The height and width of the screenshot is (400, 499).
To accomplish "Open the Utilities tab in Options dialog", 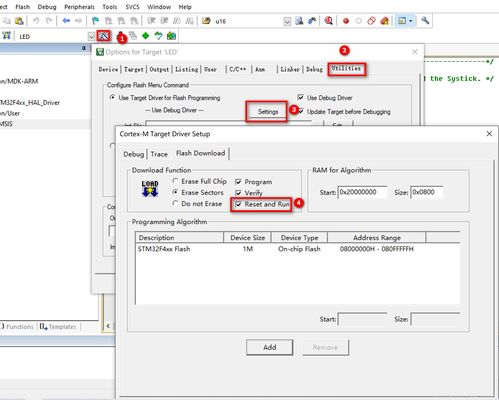I will click(x=346, y=68).
